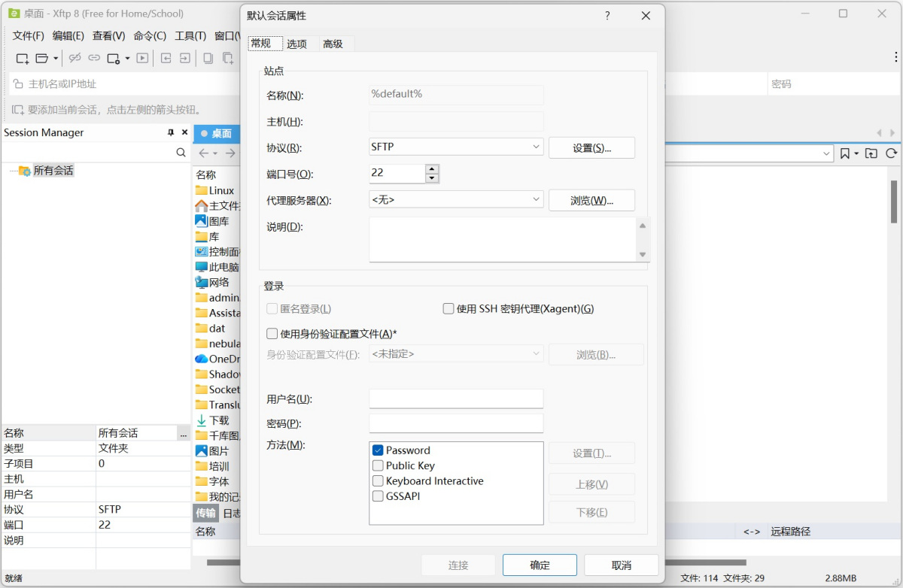Screen dimensions: 903x588
Task: Click the bookmark icon in path bar
Action: (845, 153)
